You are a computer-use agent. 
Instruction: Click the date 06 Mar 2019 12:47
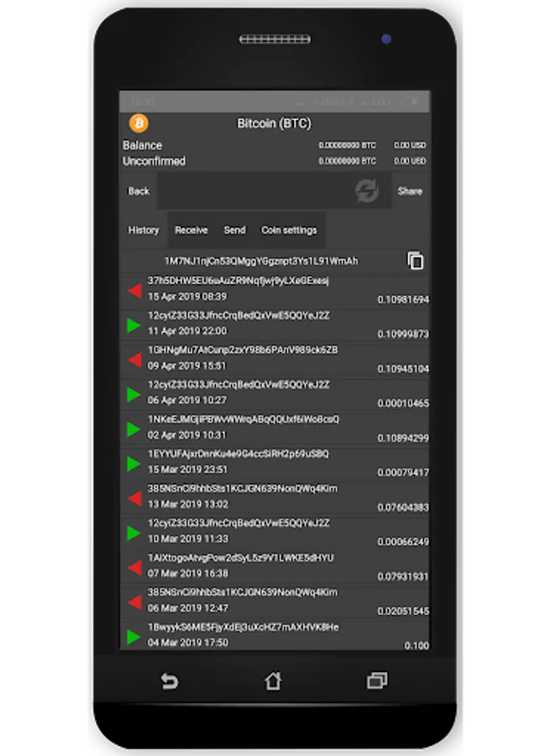pyautogui.click(x=188, y=608)
